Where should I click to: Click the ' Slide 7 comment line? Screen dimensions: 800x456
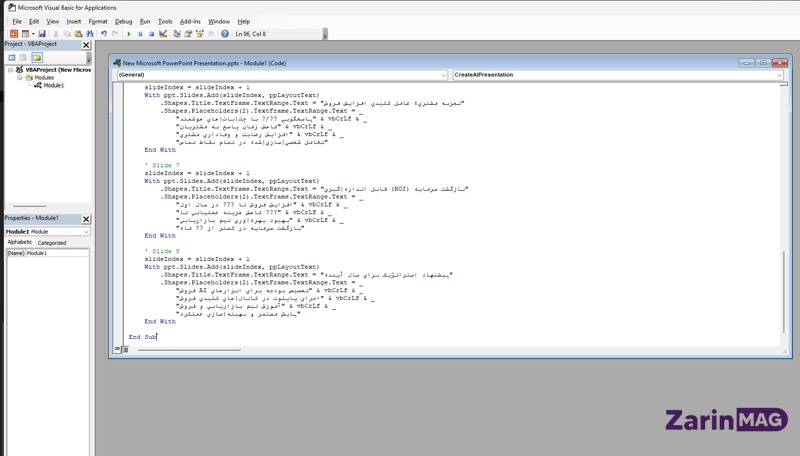(x=162, y=165)
